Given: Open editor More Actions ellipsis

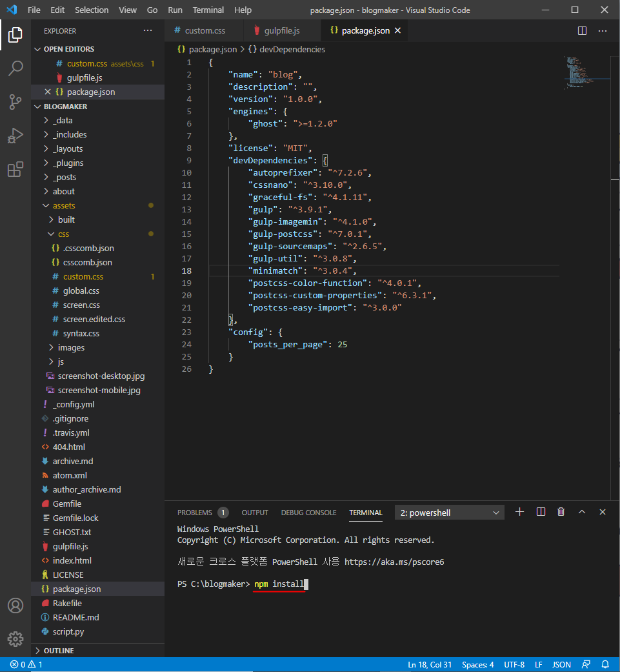Looking at the screenshot, I should coord(603,30).
